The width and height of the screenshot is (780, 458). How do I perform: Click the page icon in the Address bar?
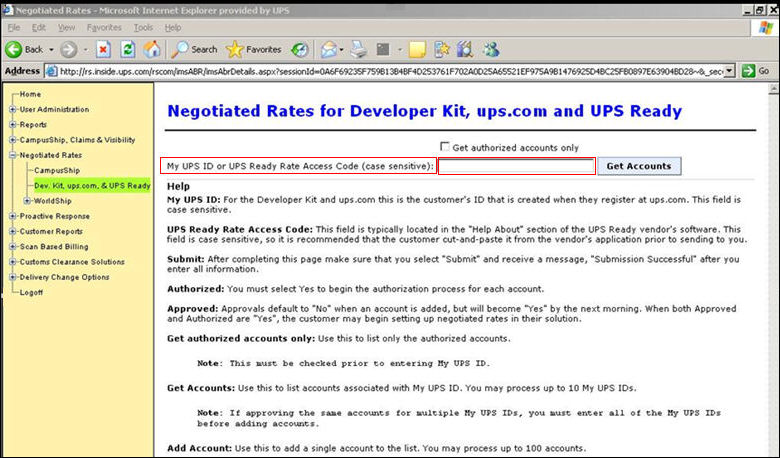[51, 71]
